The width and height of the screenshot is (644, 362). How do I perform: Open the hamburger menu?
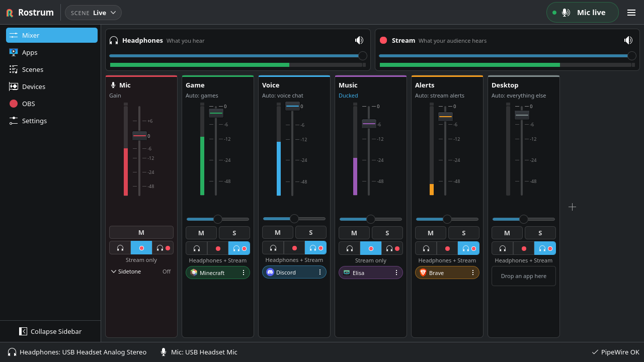coord(631,13)
